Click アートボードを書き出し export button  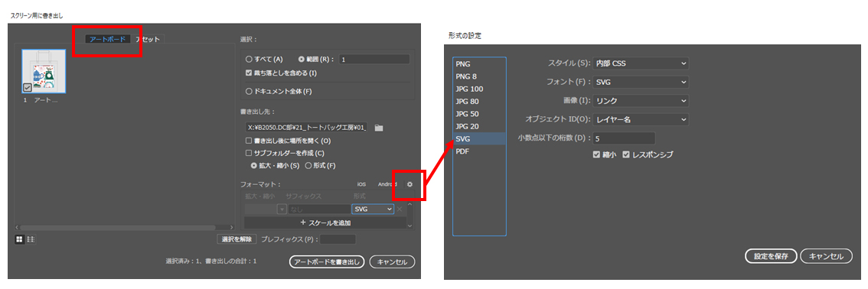click(x=327, y=262)
